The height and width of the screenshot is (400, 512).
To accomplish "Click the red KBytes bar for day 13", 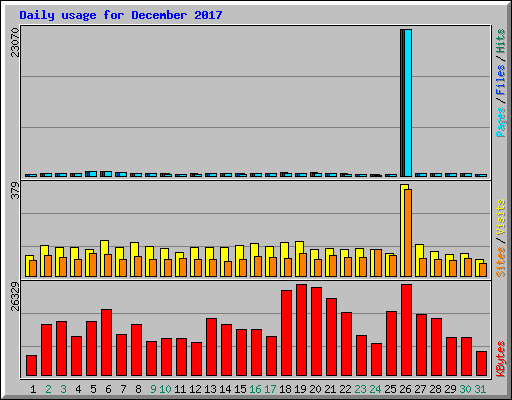I will coord(211,347).
